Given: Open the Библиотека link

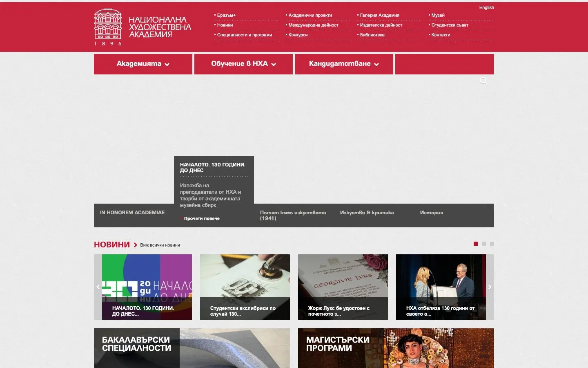Looking at the screenshot, I should pyautogui.click(x=372, y=35).
